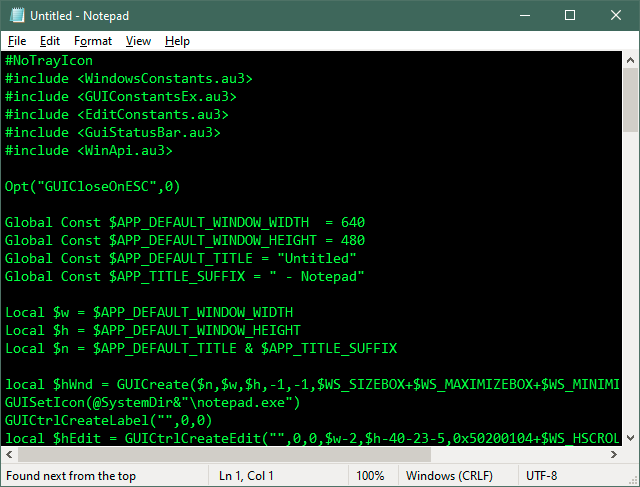Viewport: 640px width, 487px height.
Task: Close the Notepad window
Action: (616, 16)
